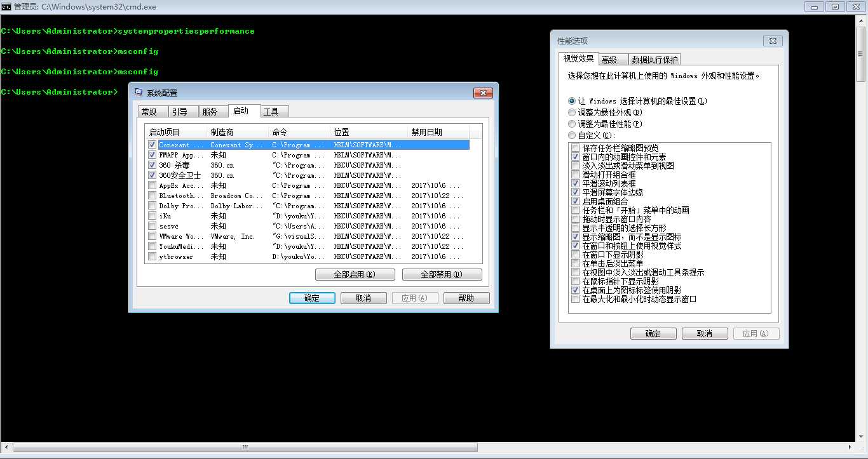Close the 系统配置 dialog with its X button
The width and height of the screenshot is (868, 459).
[x=483, y=93]
